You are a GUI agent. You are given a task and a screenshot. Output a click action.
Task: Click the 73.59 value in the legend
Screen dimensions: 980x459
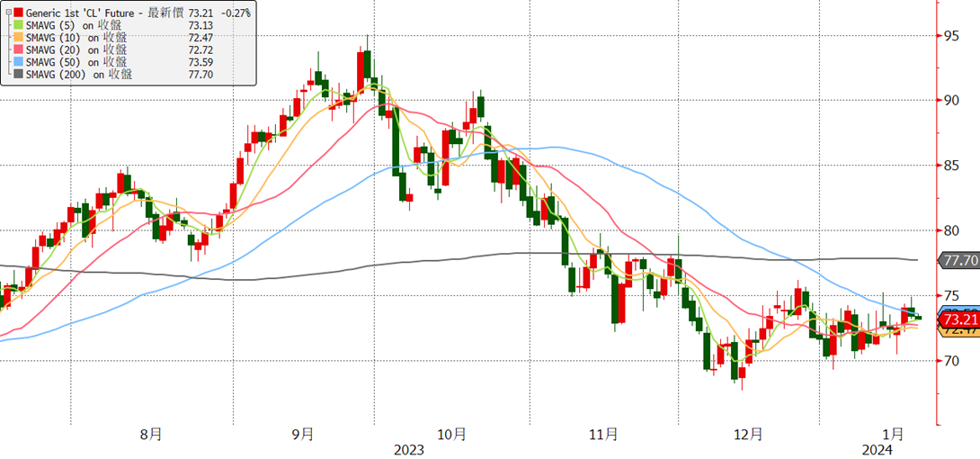(x=200, y=62)
